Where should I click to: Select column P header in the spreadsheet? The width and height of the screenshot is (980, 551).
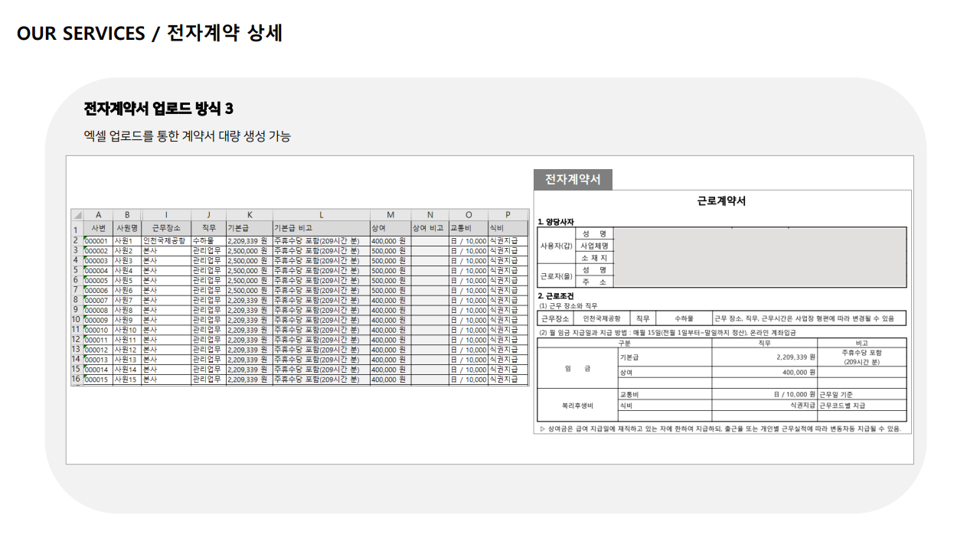pyautogui.click(x=508, y=215)
